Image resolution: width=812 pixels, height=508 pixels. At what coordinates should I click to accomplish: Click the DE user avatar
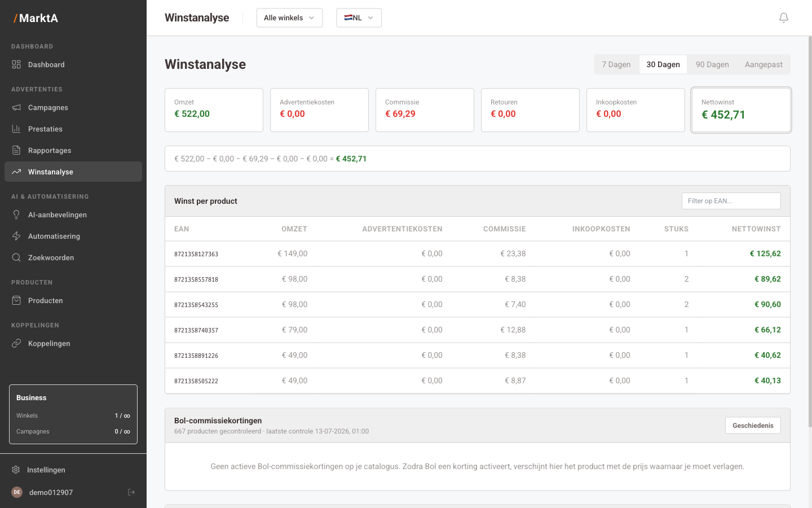point(17,492)
